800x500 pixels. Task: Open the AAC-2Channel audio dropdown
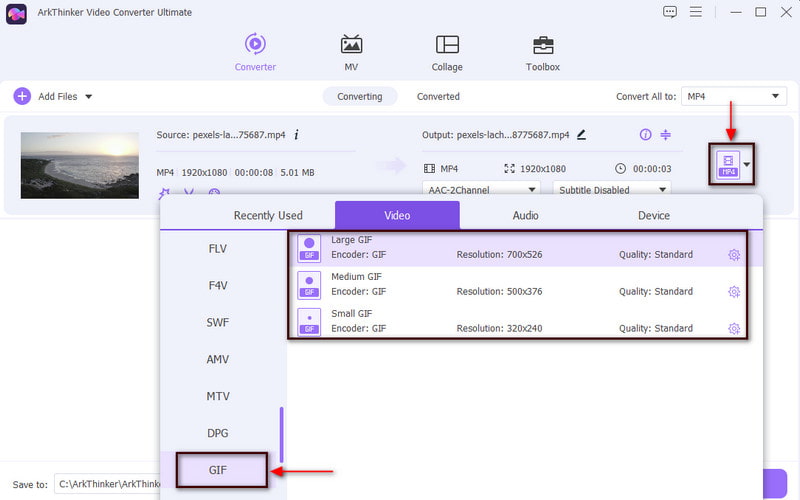[481, 190]
